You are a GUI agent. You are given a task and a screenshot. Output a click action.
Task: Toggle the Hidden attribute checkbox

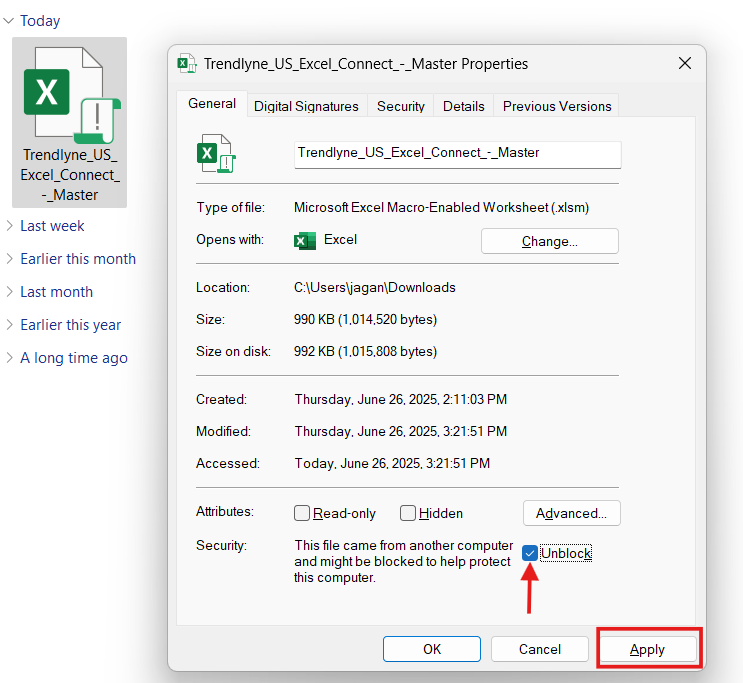click(x=408, y=513)
